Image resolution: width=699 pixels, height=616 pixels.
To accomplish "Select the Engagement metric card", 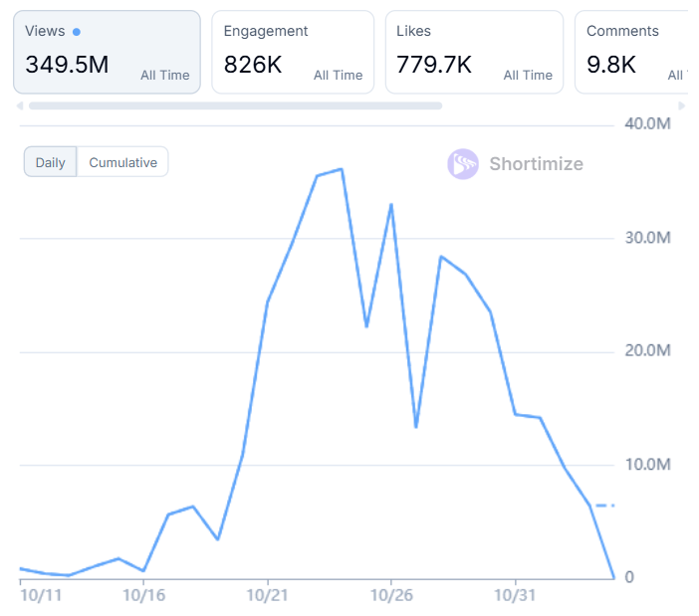I will (292, 52).
